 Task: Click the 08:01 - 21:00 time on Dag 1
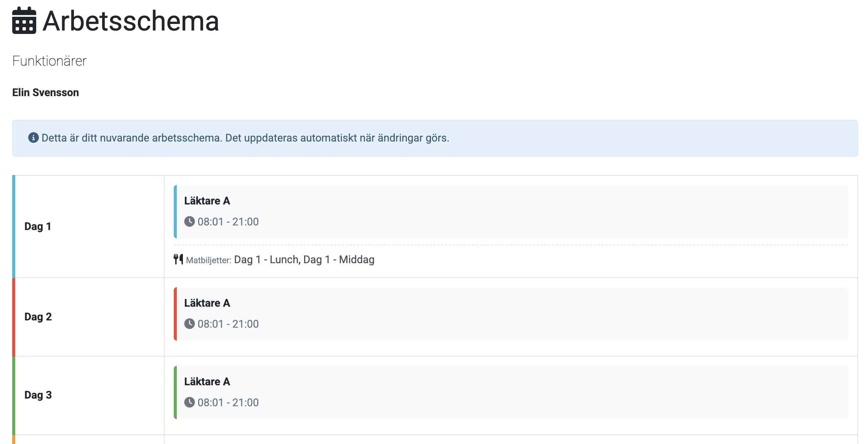click(x=228, y=222)
